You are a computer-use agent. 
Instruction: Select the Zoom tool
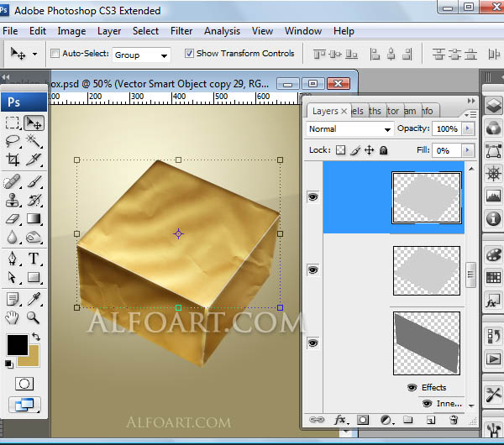(x=34, y=318)
